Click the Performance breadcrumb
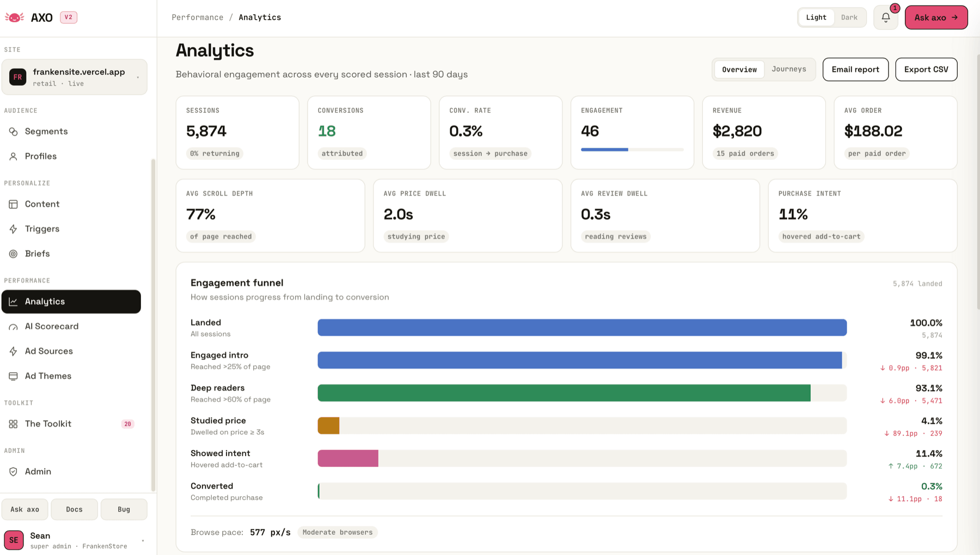The width and height of the screenshot is (980, 555). [x=198, y=17]
